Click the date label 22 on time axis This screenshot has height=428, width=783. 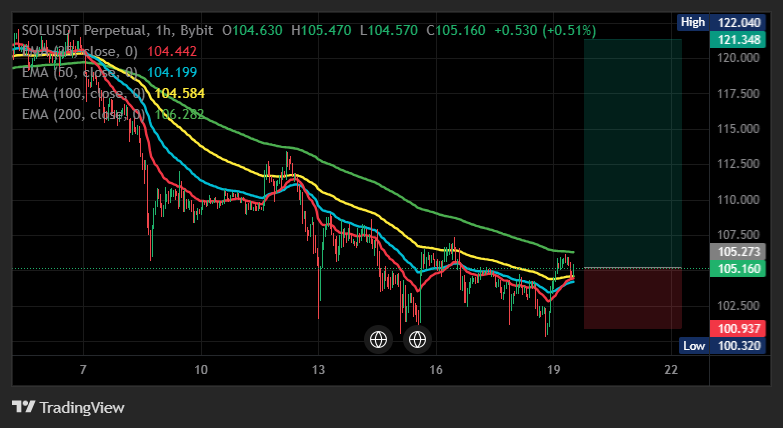coord(672,370)
